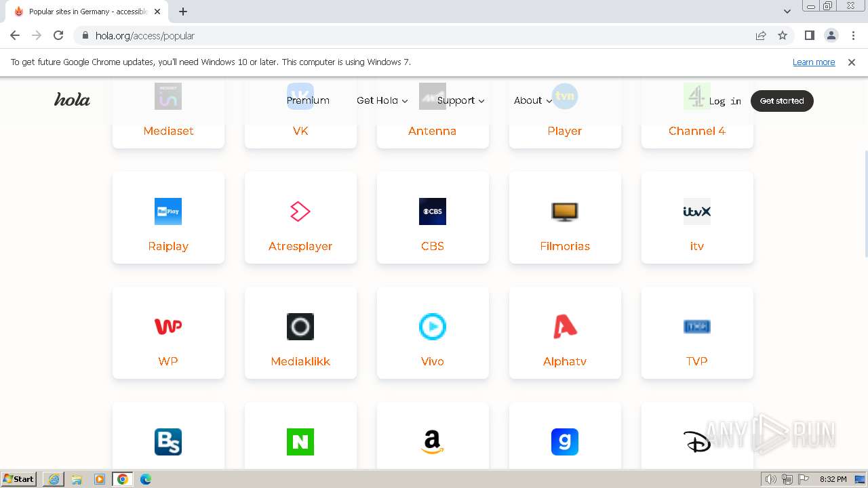Launch Internet Explorer from taskbar
868x488 pixels.
[54, 479]
